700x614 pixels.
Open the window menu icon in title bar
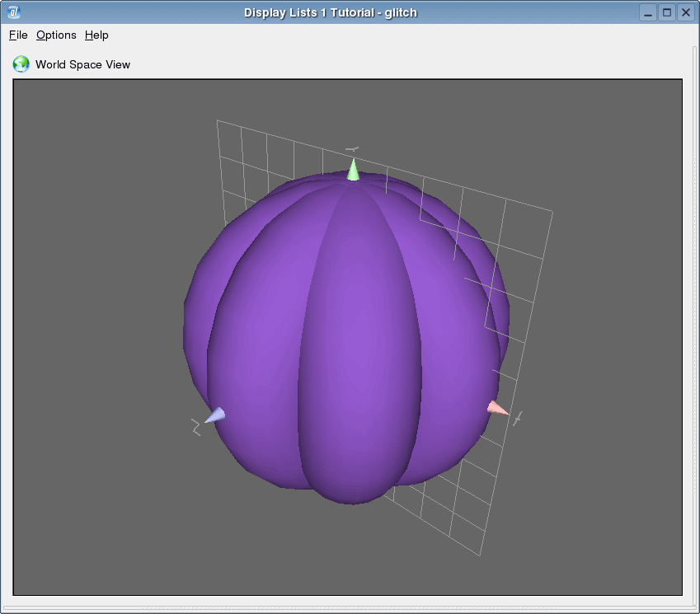(14, 12)
